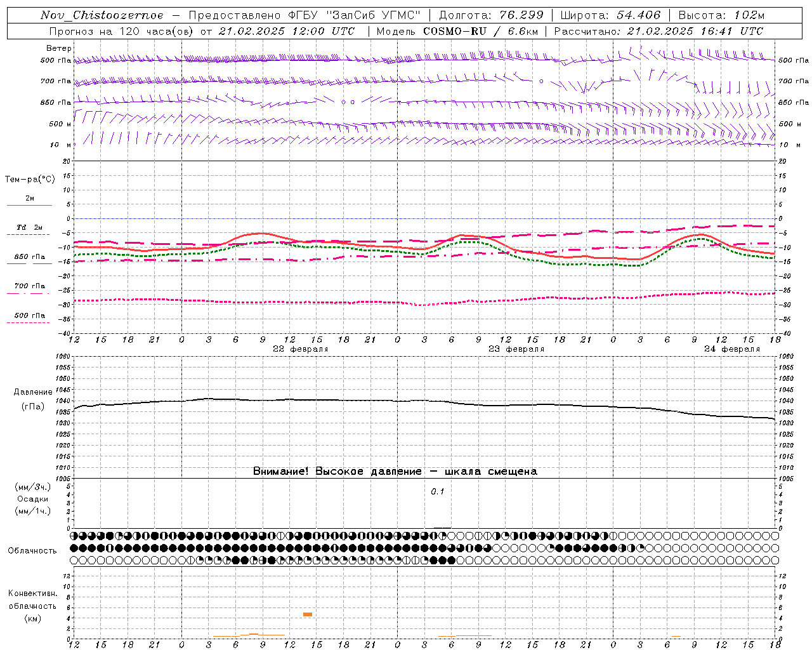Click the date label 23 февраля

click(x=516, y=349)
